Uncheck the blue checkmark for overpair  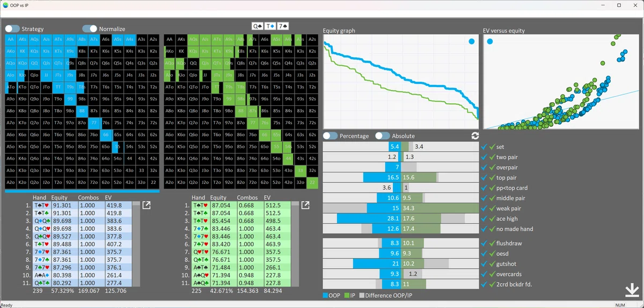tap(484, 167)
